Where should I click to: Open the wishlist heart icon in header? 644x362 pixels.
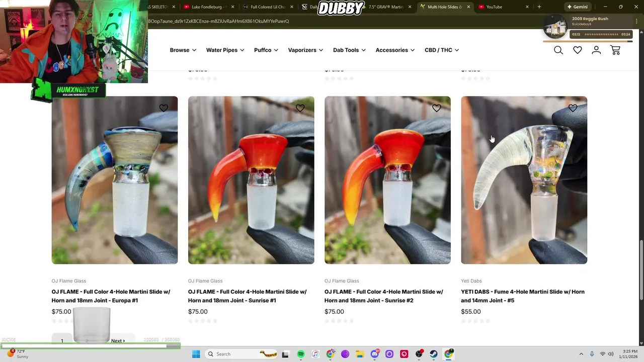click(578, 50)
